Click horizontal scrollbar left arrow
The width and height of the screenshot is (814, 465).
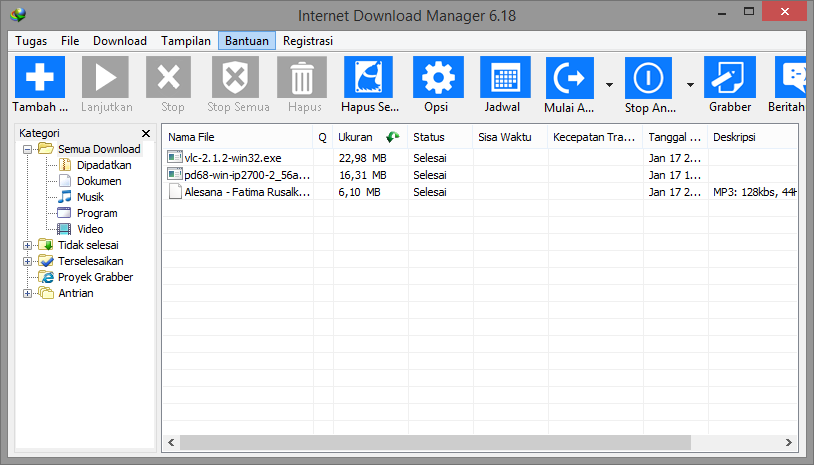171,443
